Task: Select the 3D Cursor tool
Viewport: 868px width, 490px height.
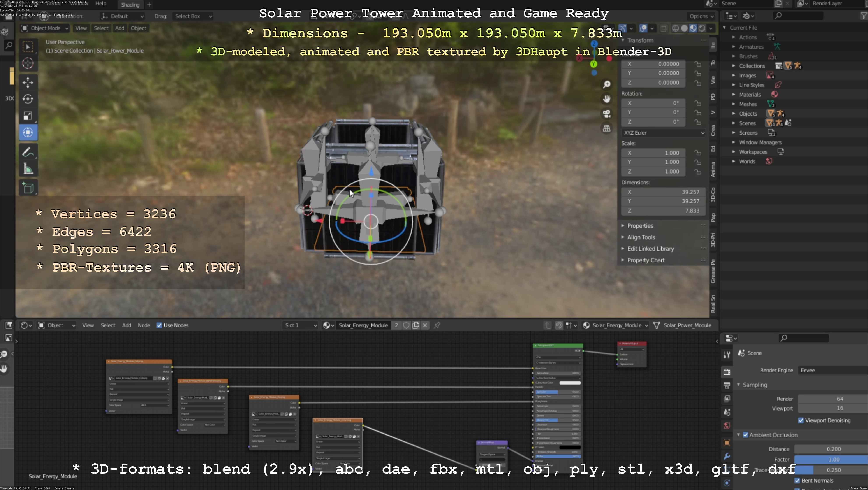Action: point(28,63)
